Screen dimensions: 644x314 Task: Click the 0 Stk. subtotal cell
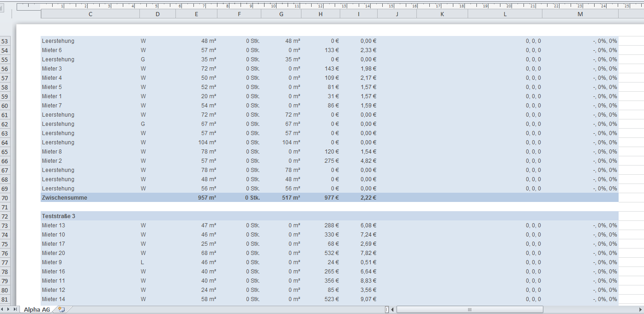[x=239, y=198]
